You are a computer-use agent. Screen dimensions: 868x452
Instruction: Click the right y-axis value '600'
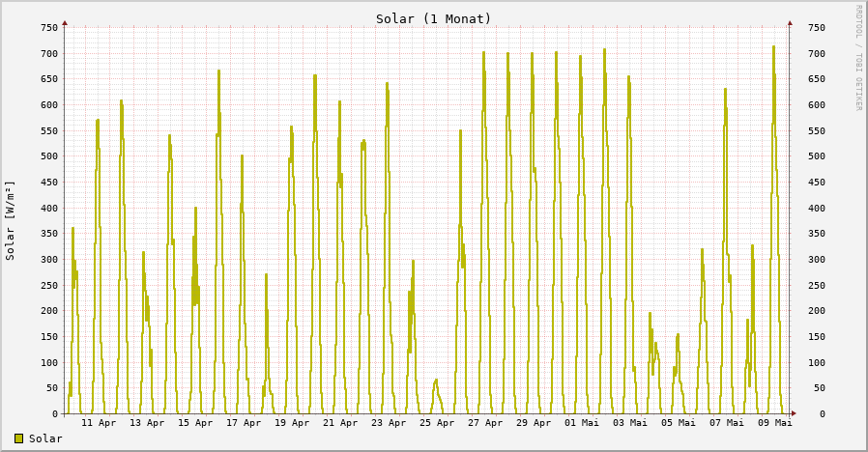(817, 105)
